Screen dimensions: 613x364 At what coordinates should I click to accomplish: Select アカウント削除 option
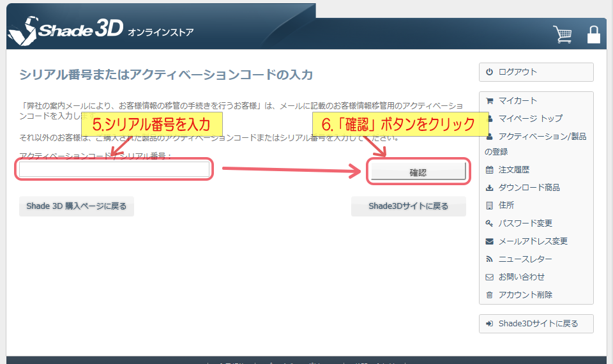525,295
